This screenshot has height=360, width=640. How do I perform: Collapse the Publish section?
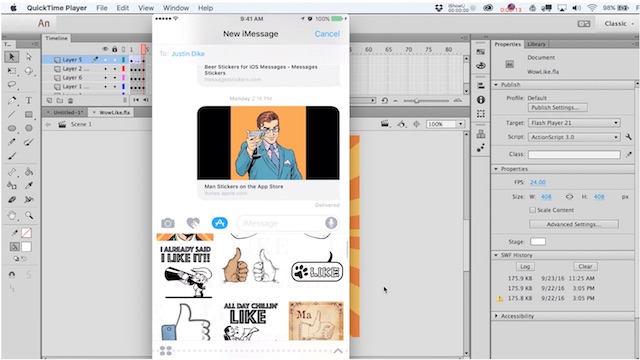click(x=497, y=85)
